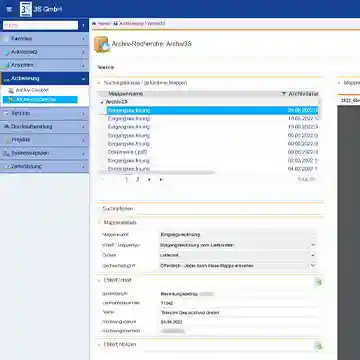Click the Mappenname field containing Eingangsrechnung

tap(238, 235)
